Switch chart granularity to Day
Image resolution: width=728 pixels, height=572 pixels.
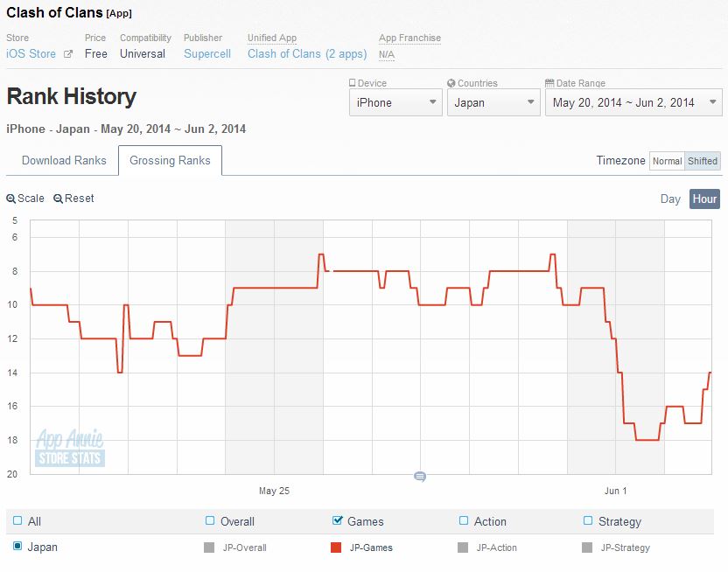pos(670,199)
